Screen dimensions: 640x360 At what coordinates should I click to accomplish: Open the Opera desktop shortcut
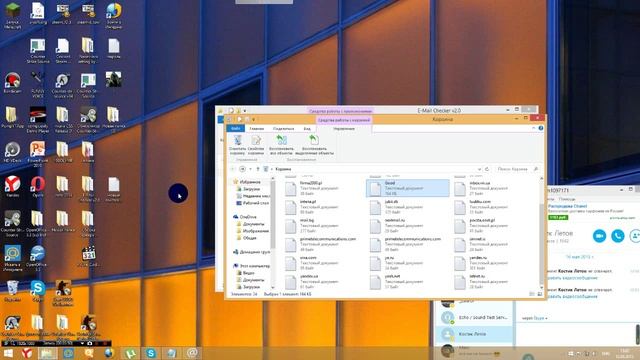click(x=38, y=187)
